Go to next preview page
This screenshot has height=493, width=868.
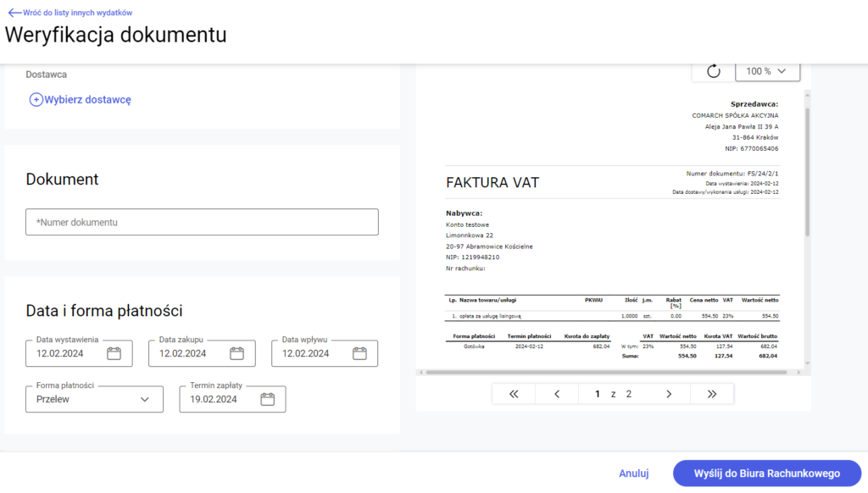coord(669,394)
